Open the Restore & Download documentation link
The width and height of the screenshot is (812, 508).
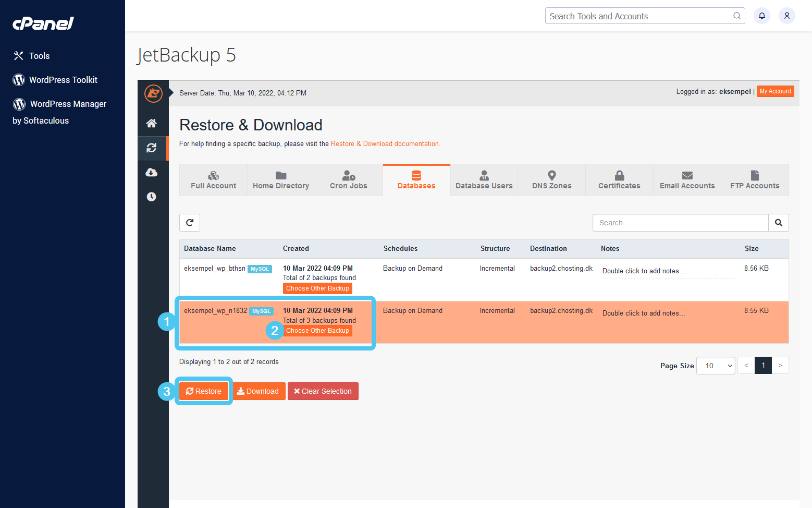[385, 143]
